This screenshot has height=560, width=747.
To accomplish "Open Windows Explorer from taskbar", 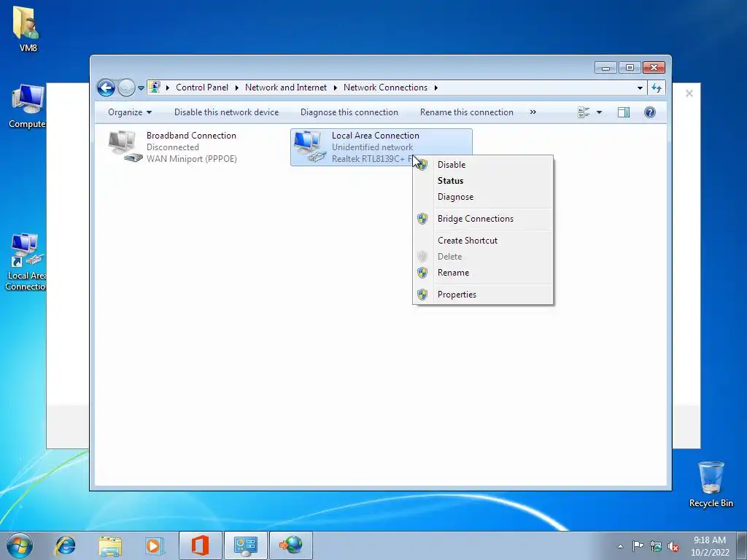I will [x=110, y=545].
